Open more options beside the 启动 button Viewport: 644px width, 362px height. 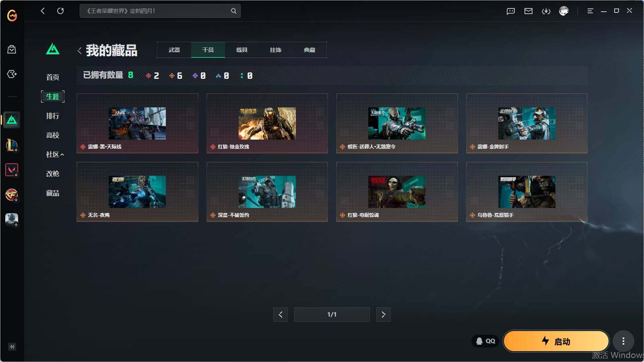coord(623,341)
